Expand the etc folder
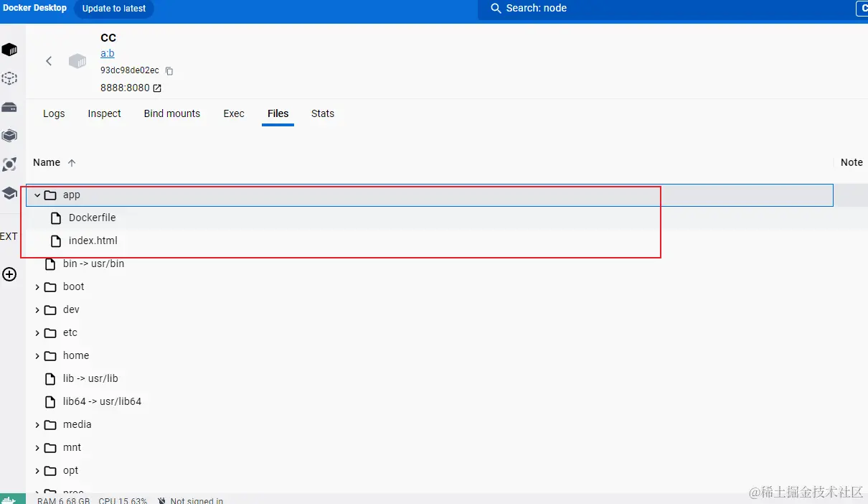 pos(37,332)
